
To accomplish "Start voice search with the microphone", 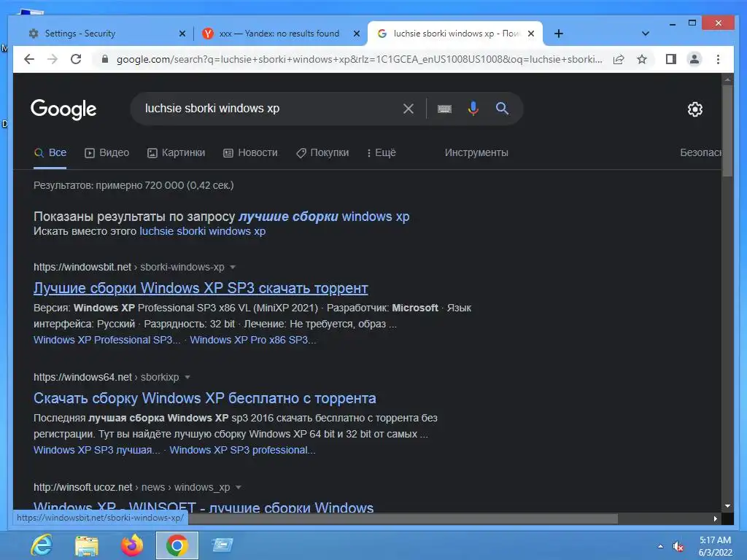I will [x=473, y=109].
